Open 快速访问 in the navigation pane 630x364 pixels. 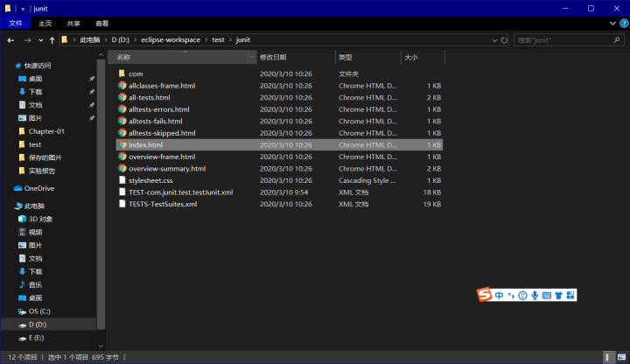tap(38, 66)
